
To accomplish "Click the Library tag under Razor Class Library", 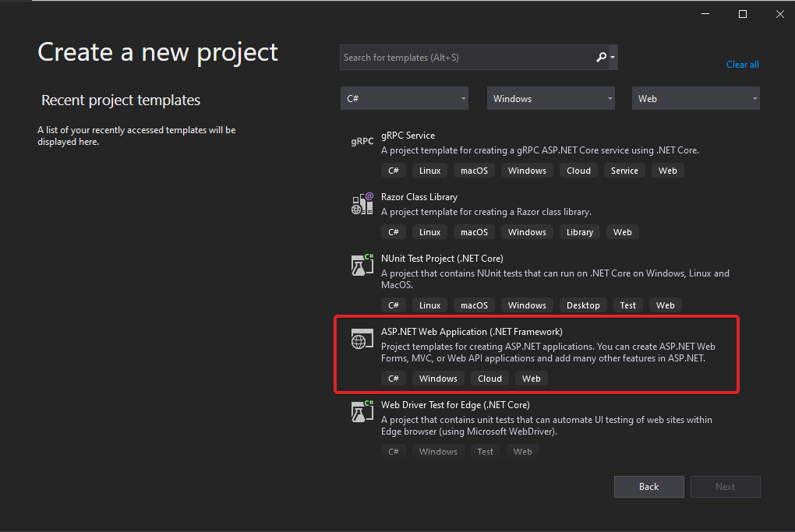I will pos(579,231).
